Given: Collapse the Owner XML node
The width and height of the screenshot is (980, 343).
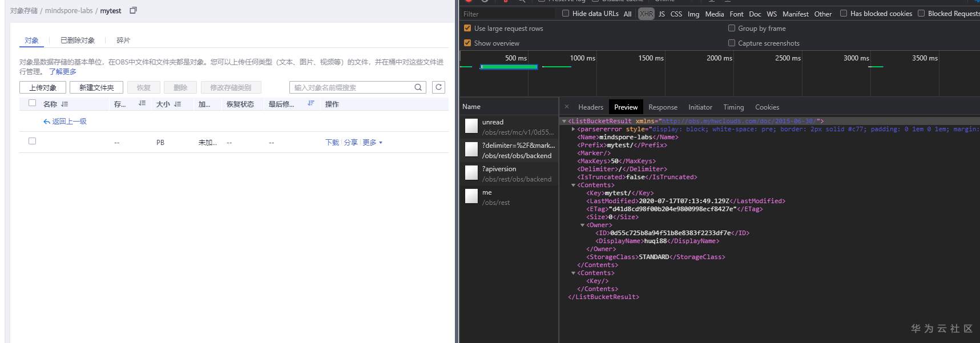Looking at the screenshot, I should [583, 225].
